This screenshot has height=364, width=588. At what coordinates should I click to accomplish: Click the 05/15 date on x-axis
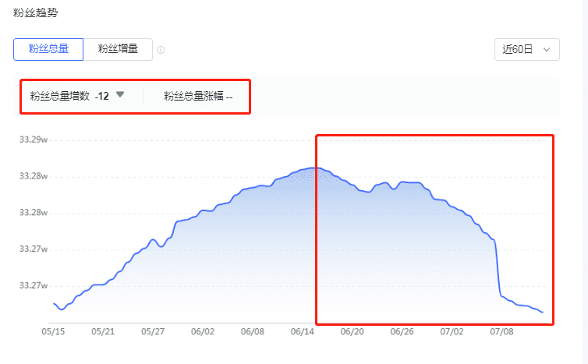[x=53, y=332]
